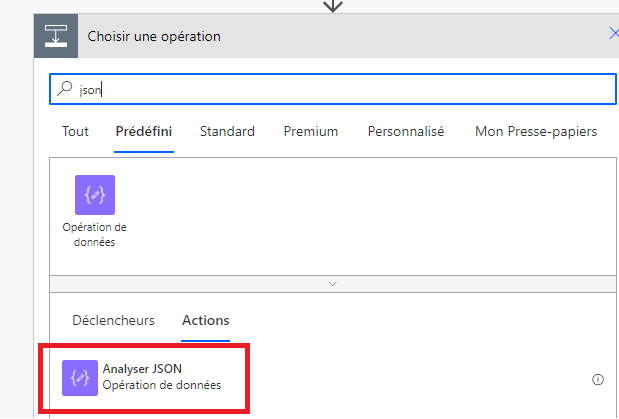
Task: Choose the Analyser JSON action label
Action: [x=140, y=369]
